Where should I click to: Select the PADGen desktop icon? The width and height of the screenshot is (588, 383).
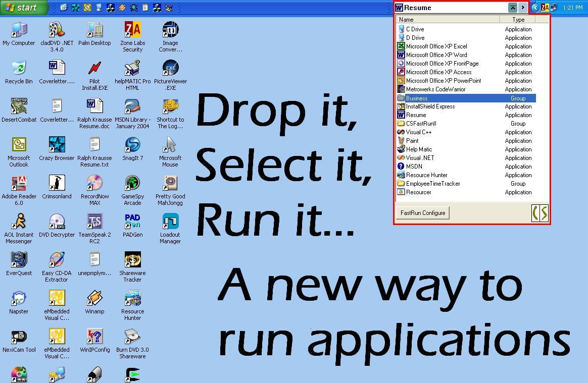(x=133, y=226)
